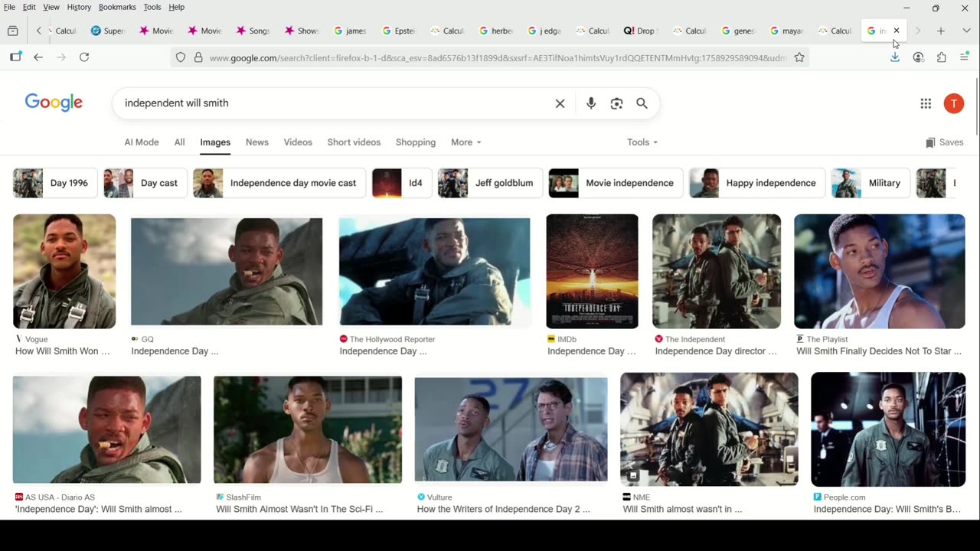Select the Id4 suggestion chip
This screenshot has width=980, height=551.
(402, 183)
